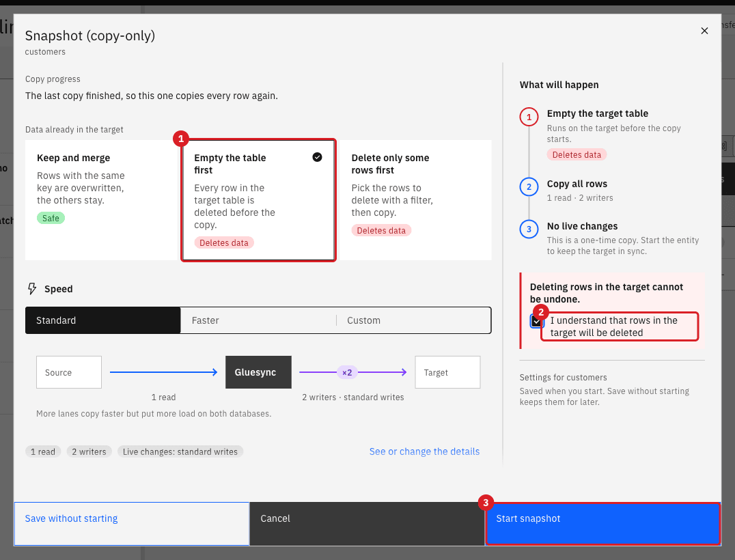Click the ×2 writers badge on the arrow
735x560 pixels.
(x=347, y=373)
